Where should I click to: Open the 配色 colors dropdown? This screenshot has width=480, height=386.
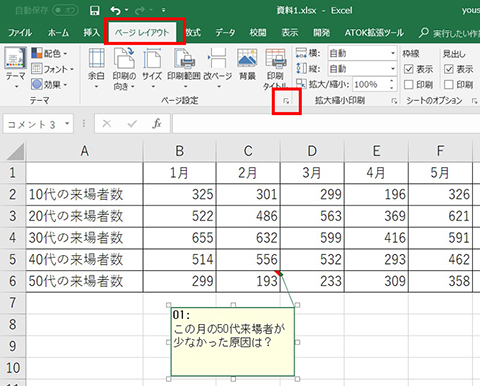pos(49,53)
